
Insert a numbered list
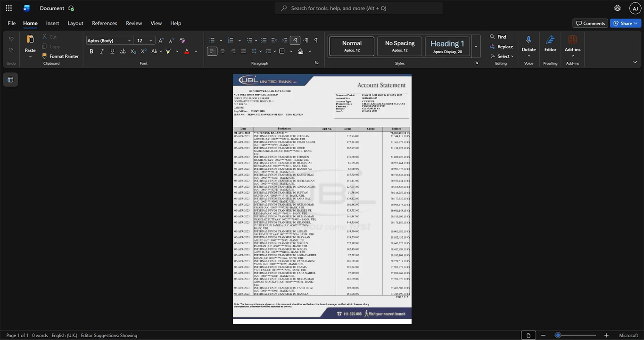[231, 41]
